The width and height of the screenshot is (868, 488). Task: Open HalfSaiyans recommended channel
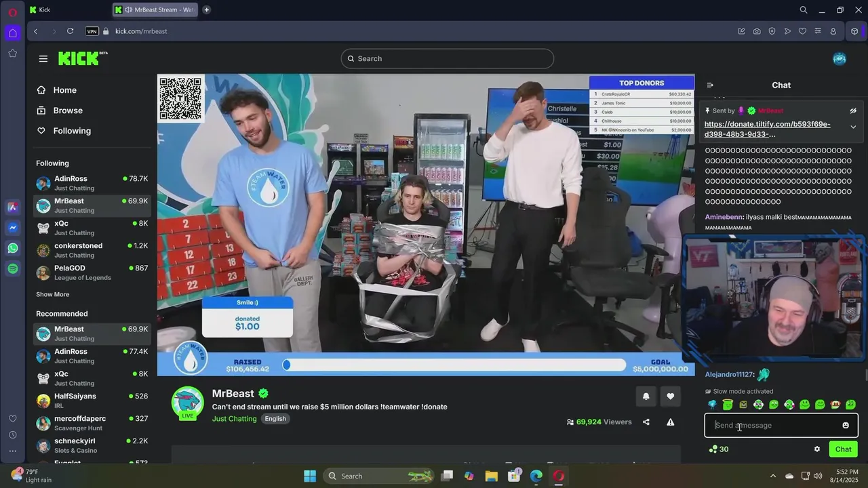92,401
